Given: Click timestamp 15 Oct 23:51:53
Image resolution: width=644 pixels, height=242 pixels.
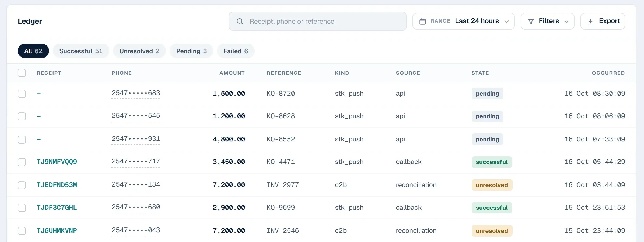Looking at the screenshot, I should [x=595, y=208].
